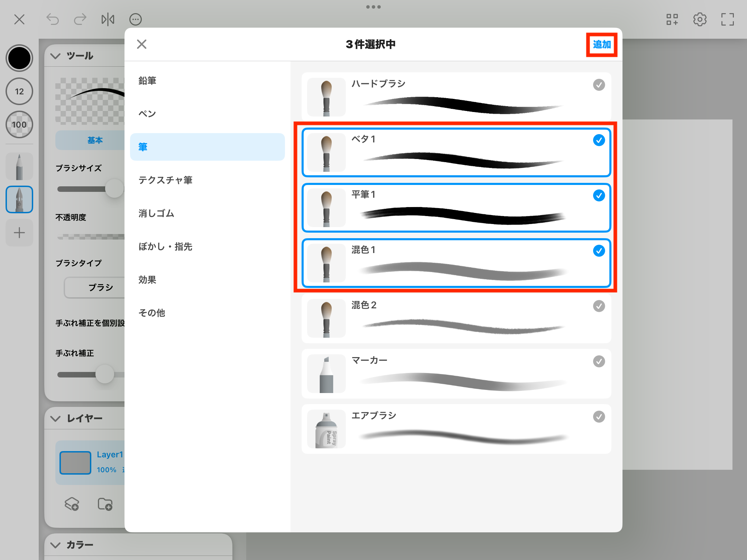Collapse the ツール panel chevron
This screenshot has height=560, width=747.
point(55,56)
